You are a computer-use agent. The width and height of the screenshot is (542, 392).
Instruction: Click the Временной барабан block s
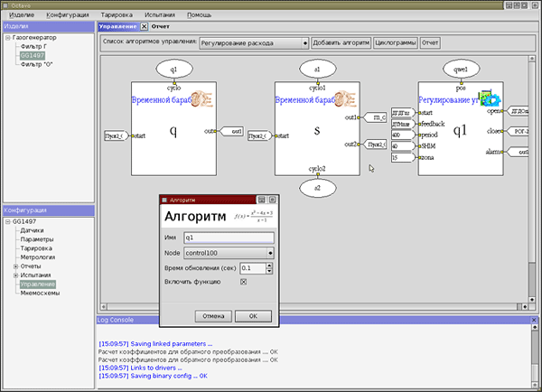[x=317, y=129]
